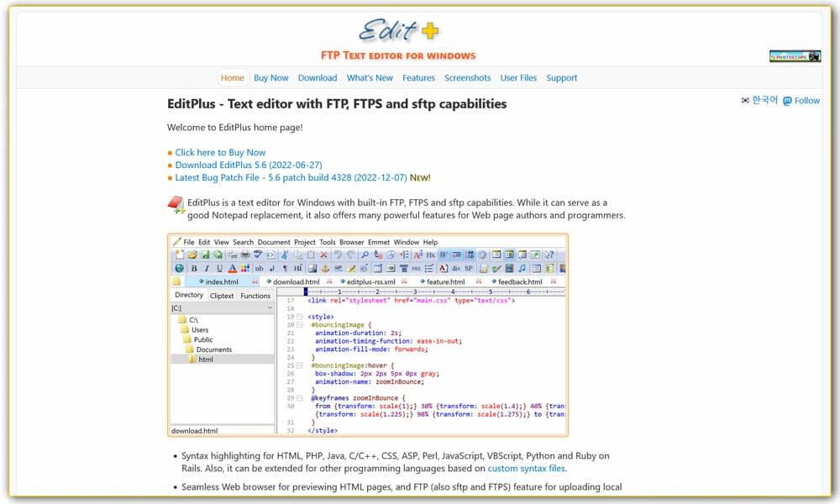Viewport: 840px width, 504px height.
Task: Click the Save All toolbar icon
Action: pyautogui.click(x=217, y=255)
